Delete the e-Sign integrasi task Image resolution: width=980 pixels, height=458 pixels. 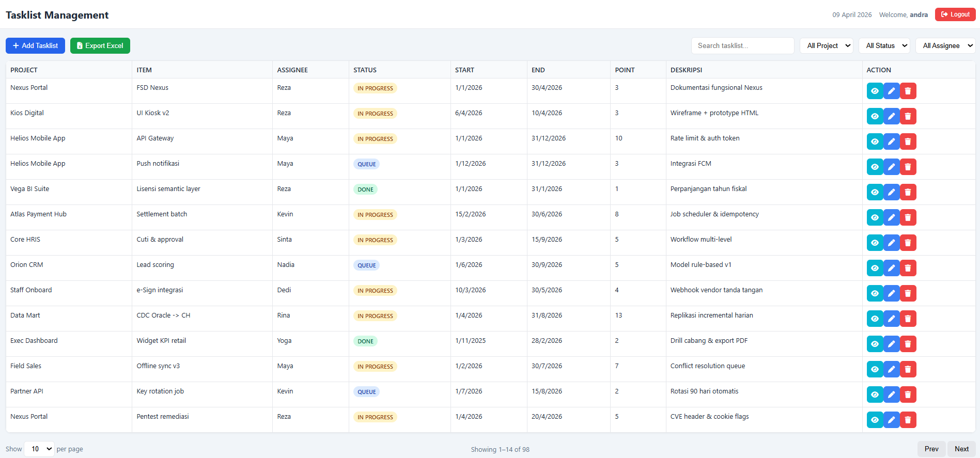click(908, 293)
